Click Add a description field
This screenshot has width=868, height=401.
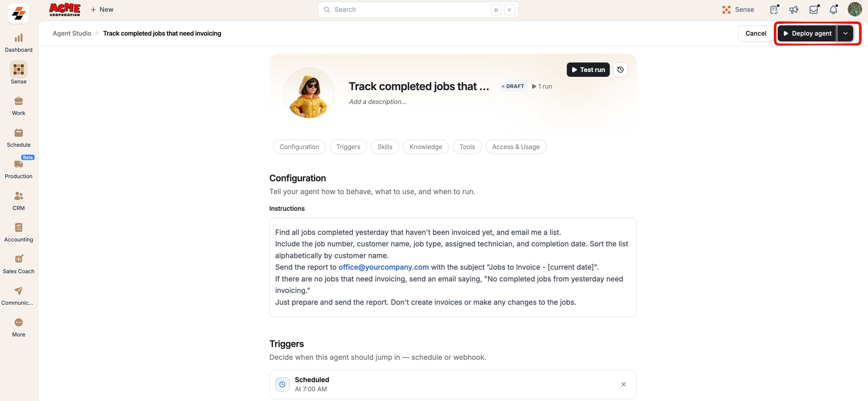coord(377,101)
